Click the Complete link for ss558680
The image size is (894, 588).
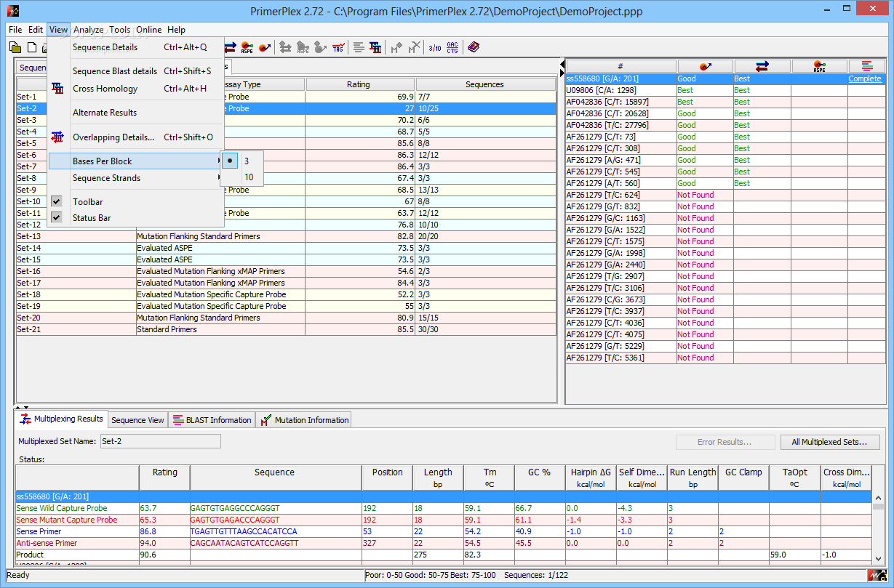tap(865, 78)
